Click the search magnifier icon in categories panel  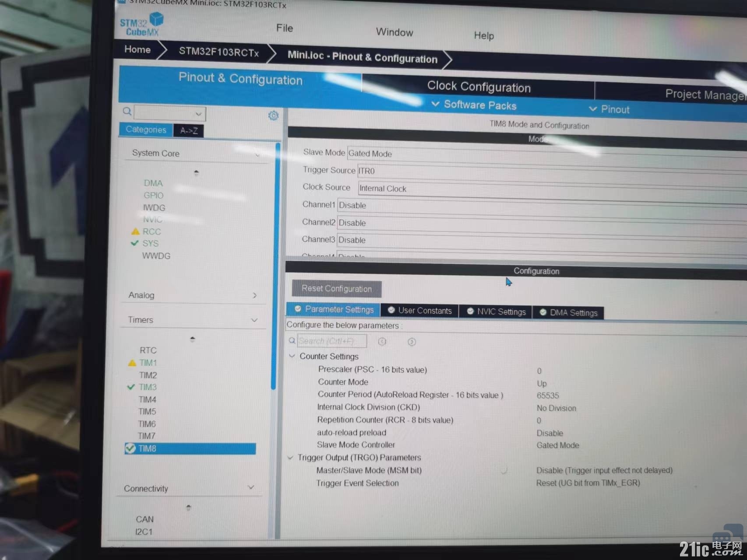coord(127,112)
